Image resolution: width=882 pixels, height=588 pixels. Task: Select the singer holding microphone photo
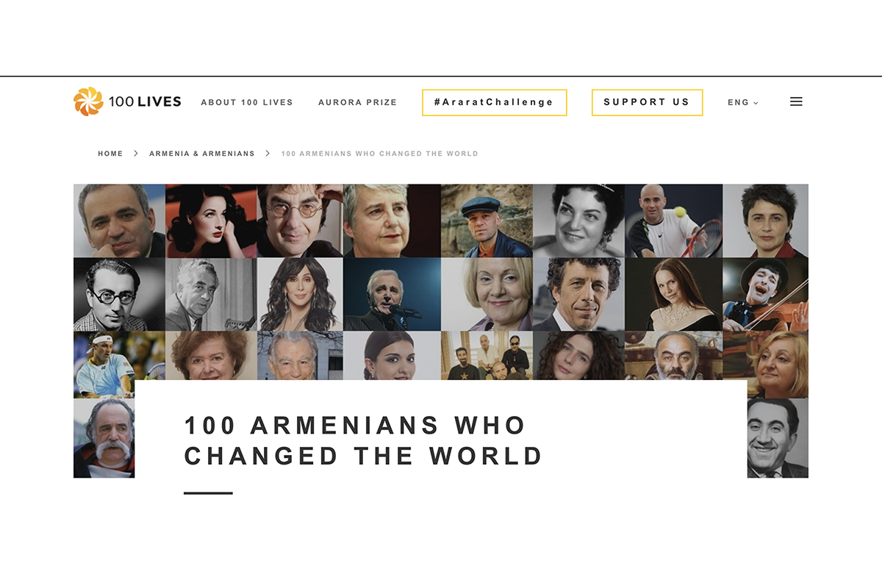click(392, 294)
